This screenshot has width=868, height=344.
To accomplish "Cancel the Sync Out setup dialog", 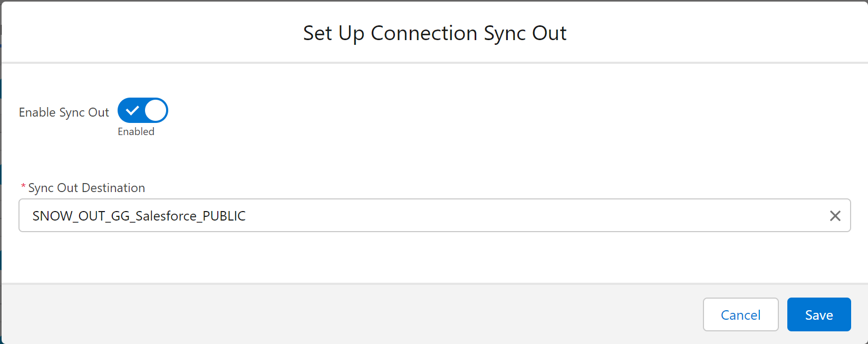I will tap(740, 314).
